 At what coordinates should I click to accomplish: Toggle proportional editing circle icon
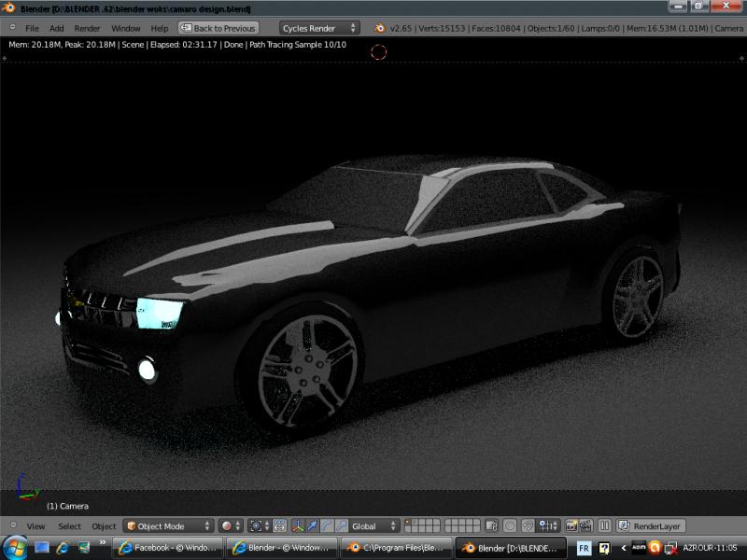point(510,525)
